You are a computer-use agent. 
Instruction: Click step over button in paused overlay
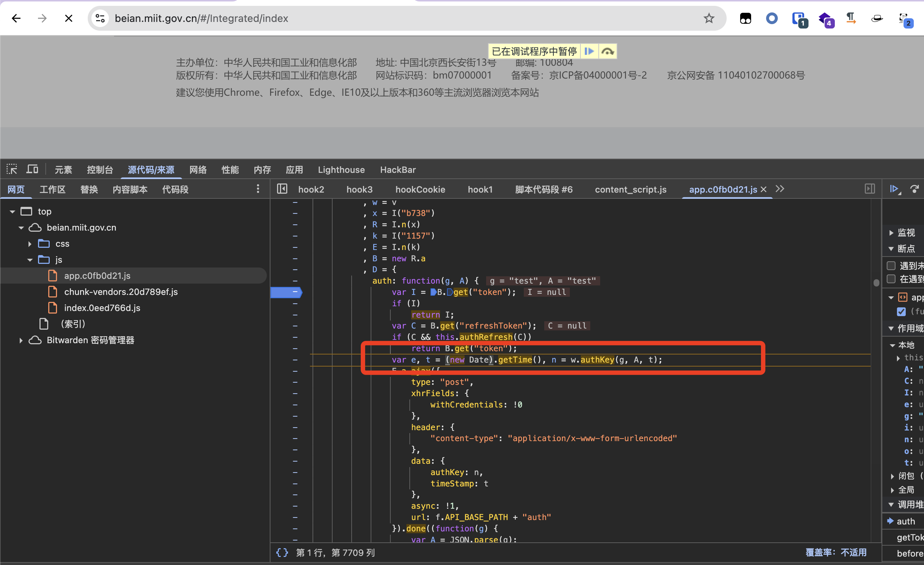pyautogui.click(x=607, y=52)
